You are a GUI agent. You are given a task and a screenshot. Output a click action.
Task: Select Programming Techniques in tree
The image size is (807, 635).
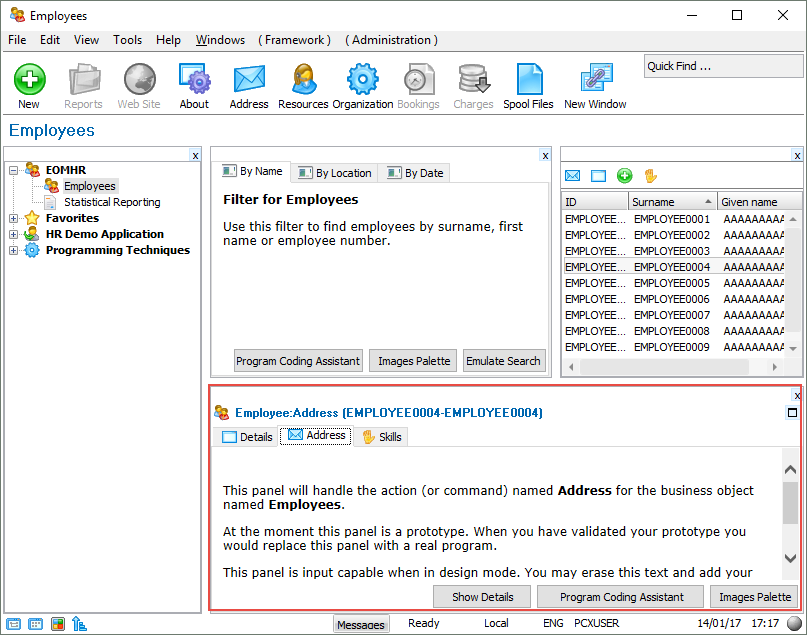tap(118, 250)
